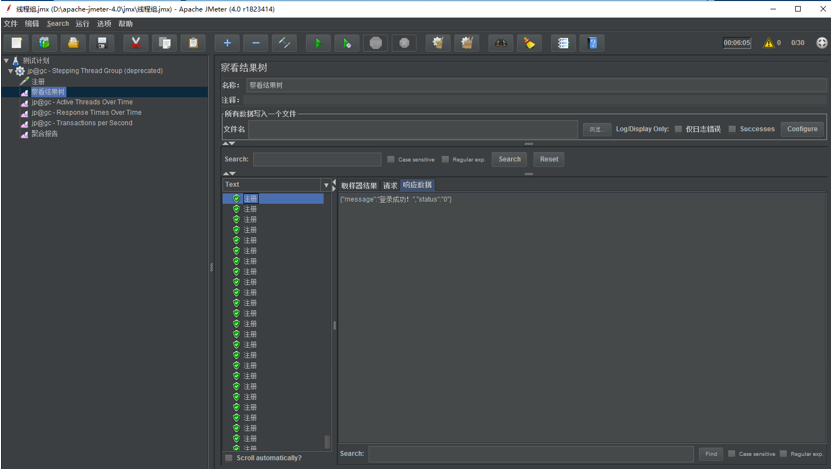The height and width of the screenshot is (469, 831).
Task: Open the 运行 menu
Action: (82, 24)
